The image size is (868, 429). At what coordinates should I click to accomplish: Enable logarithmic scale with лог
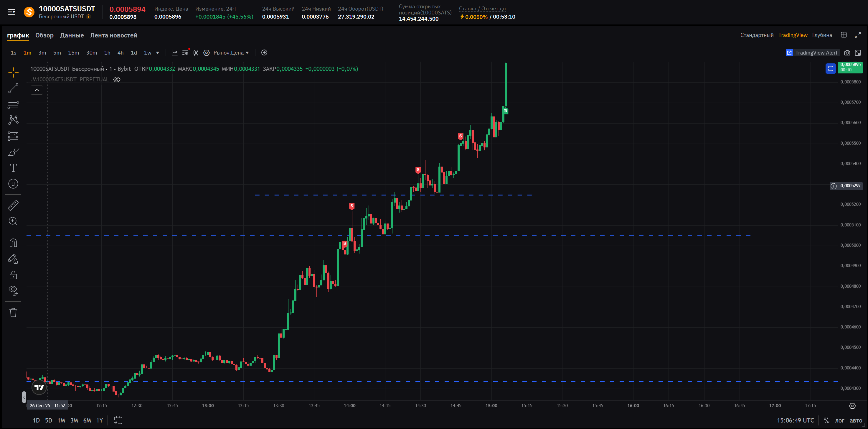coord(839,420)
